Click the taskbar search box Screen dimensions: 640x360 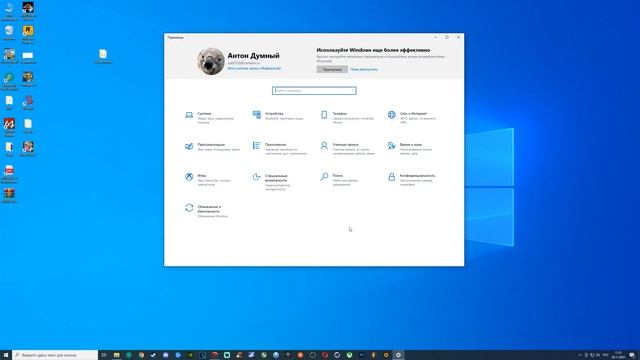55,355
